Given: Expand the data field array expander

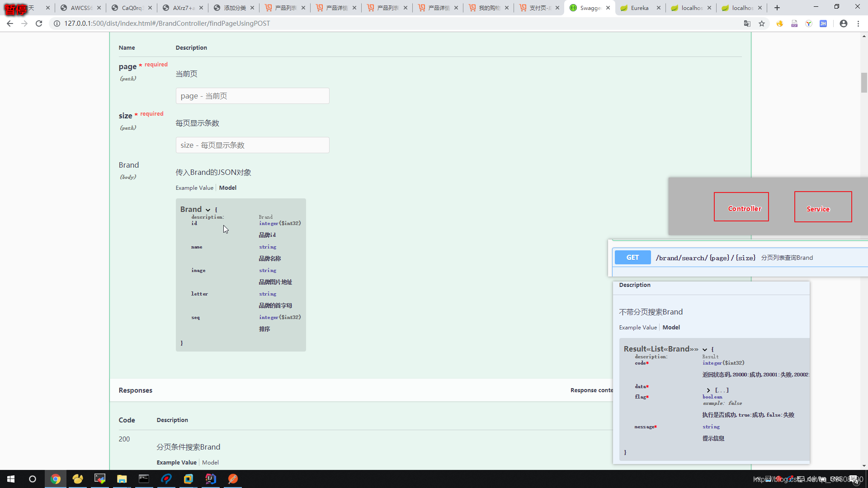Looking at the screenshot, I should click(x=708, y=389).
